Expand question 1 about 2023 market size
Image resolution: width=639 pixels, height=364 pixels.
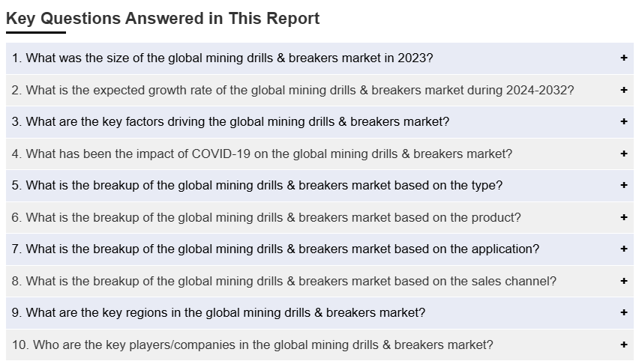click(222, 58)
